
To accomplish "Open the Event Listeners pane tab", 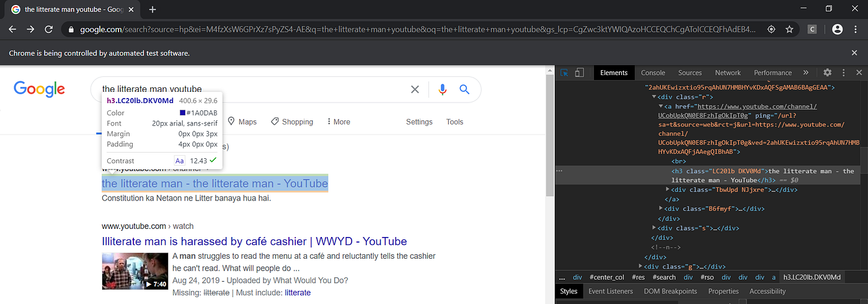I will [x=611, y=291].
